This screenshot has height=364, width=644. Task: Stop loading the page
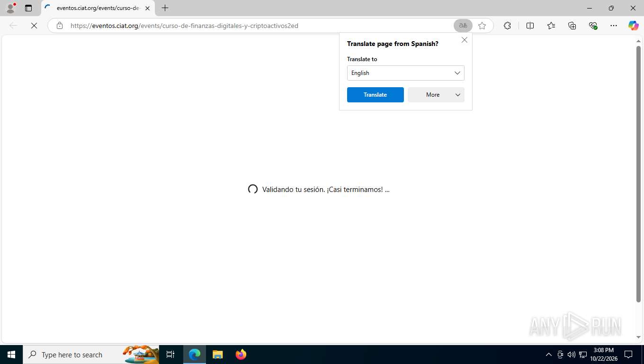tap(34, 26)
